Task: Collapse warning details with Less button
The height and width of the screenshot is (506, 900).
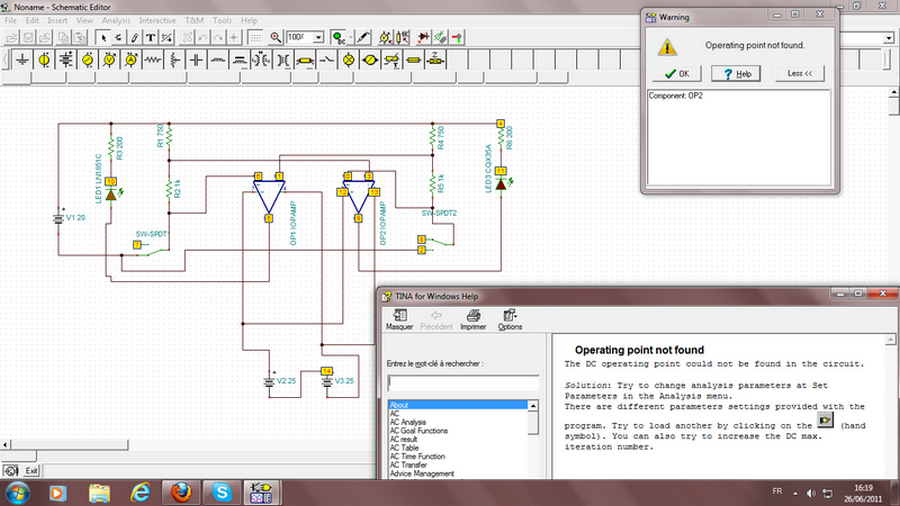Action: (x=799, y=73)
